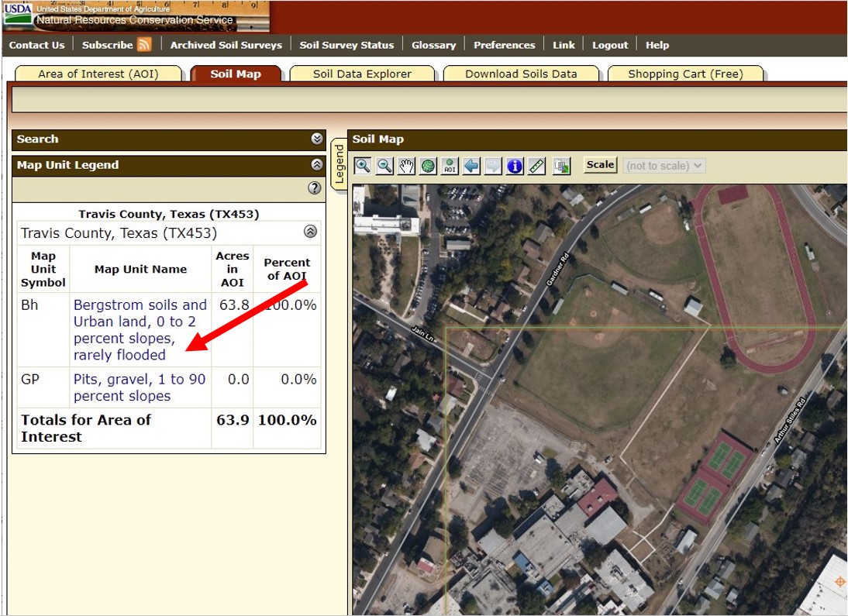Select the Identify info tool

pos(515,166)
